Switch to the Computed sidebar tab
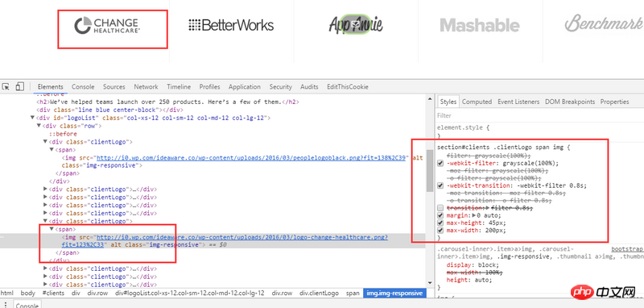This screenshot has width=644, height=308. [477, 102]
